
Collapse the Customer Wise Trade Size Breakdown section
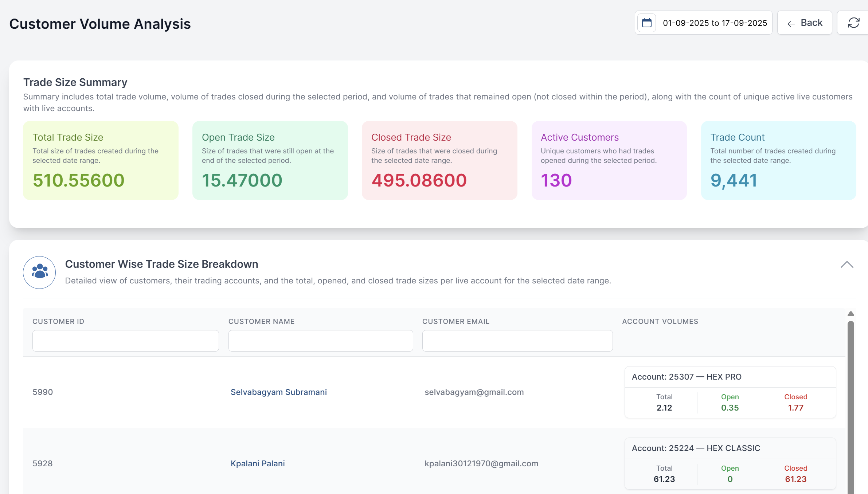coord(847,264)
